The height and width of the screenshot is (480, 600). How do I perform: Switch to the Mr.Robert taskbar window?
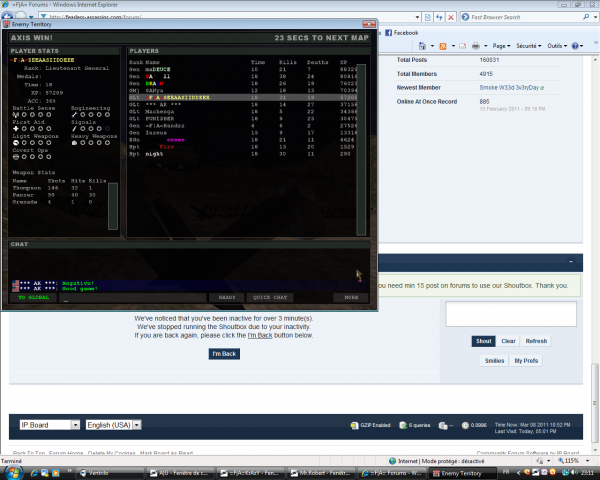pos(321,473)
